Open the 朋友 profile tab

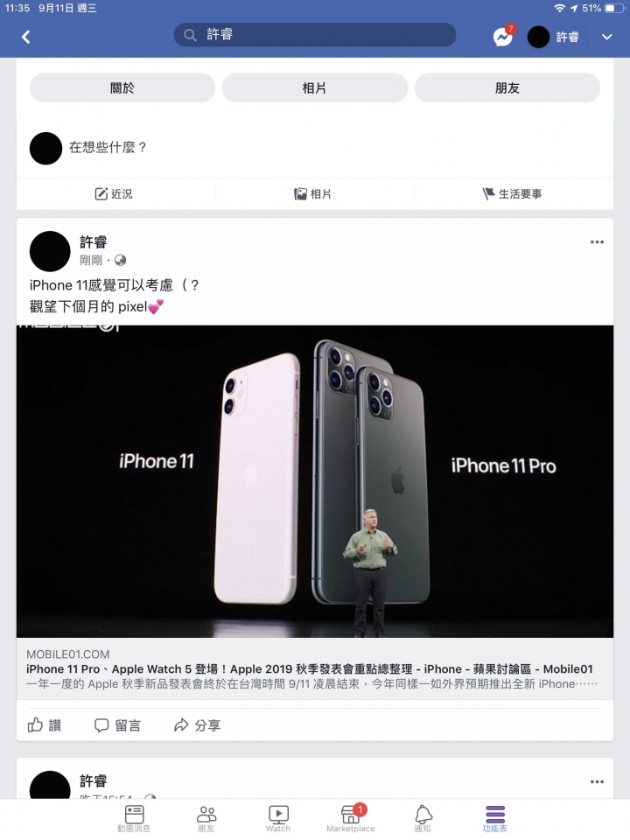point(507,87)
